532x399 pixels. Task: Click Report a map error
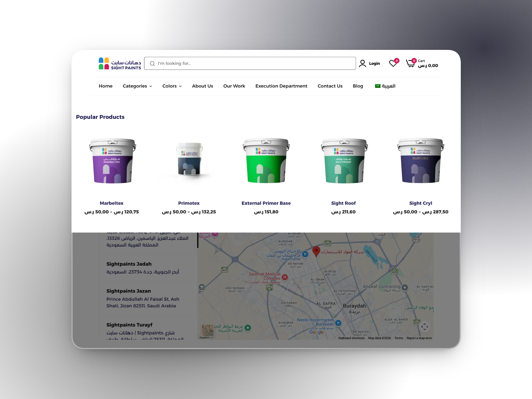tap(419, 338)
